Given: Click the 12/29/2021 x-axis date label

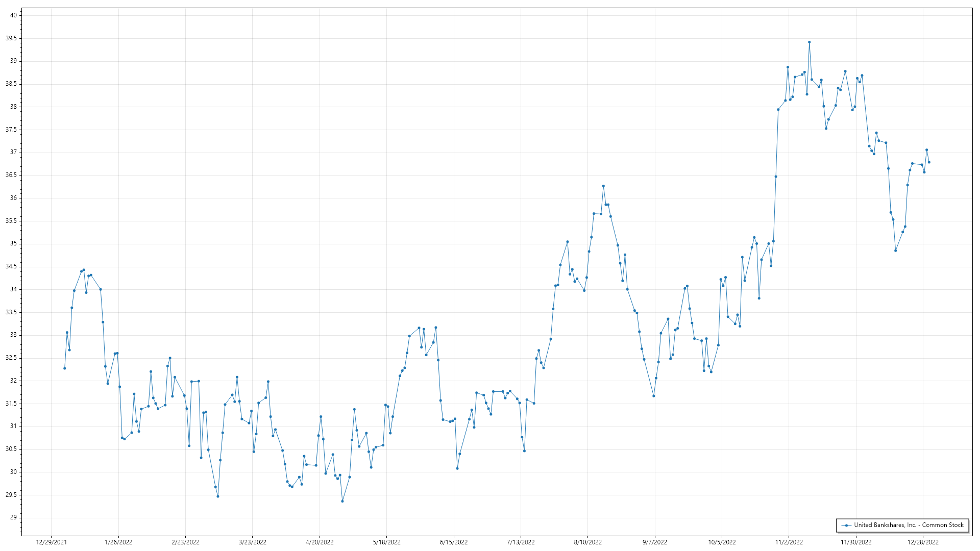Looking at the screenshot, I should (x=52, y=542).
